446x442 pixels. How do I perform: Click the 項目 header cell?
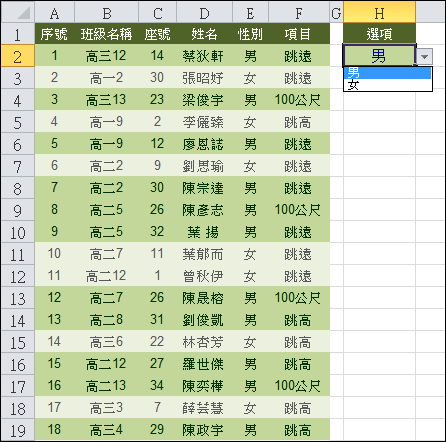[x=299, y=34]
